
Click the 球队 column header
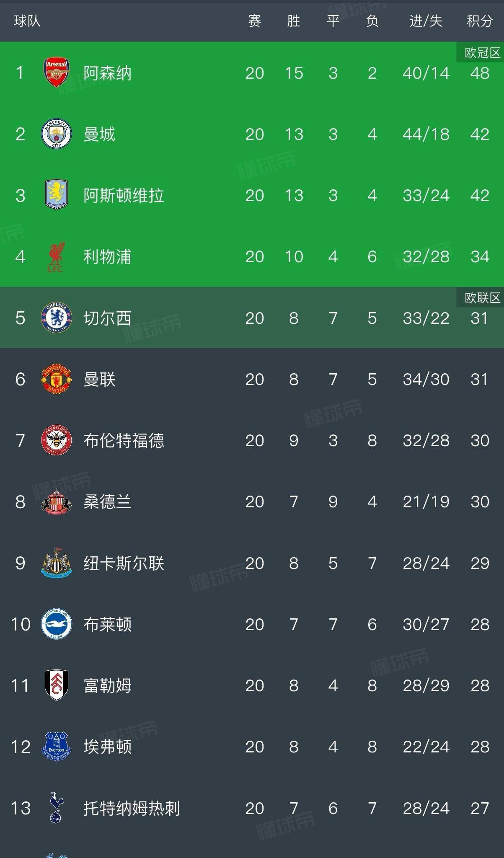tap(27, 21)
